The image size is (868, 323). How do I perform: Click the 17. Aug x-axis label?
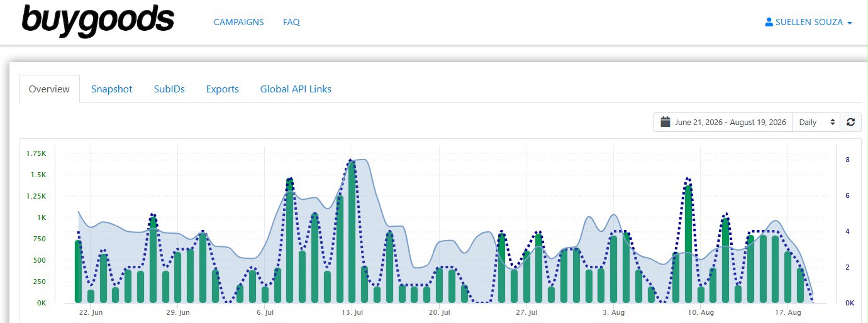(787, 312)
